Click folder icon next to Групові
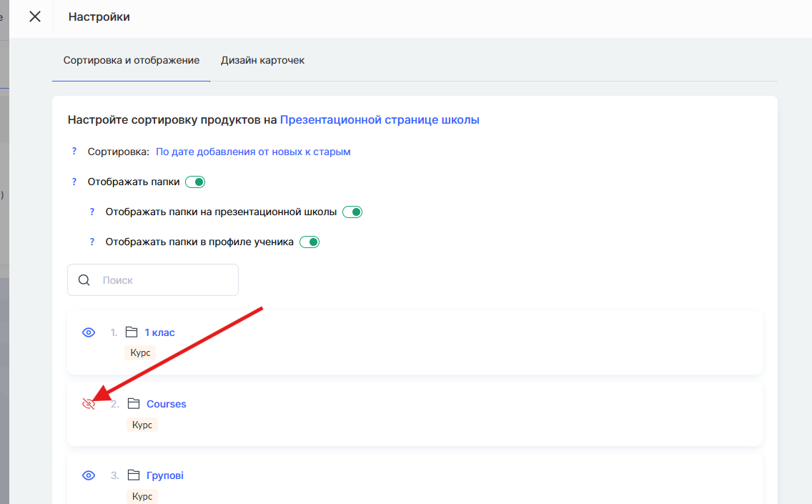 point(134,475)
